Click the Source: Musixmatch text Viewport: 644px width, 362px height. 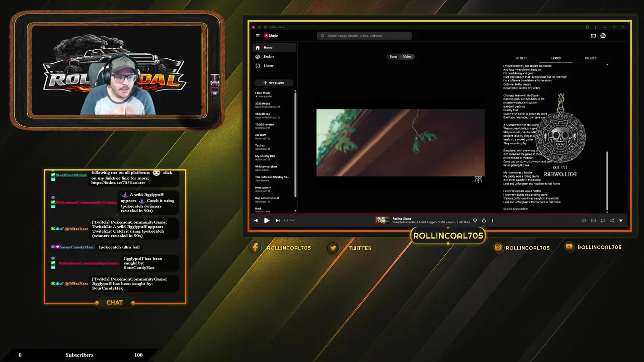pyautogui.click(x=516, y=209)
